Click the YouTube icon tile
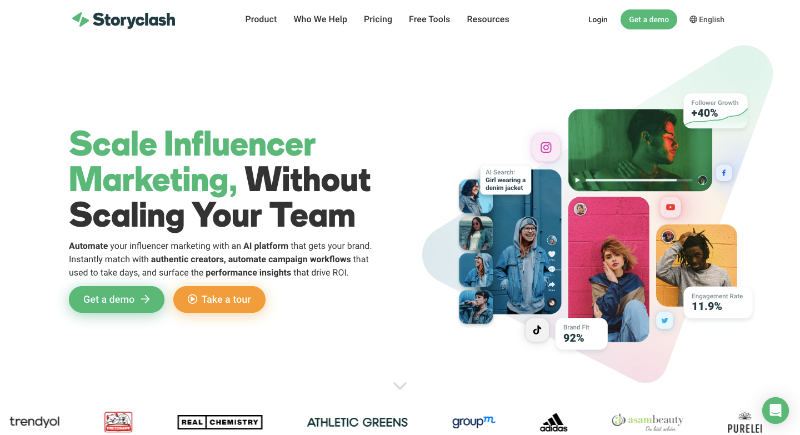The image size is (800, 435). 670,207
